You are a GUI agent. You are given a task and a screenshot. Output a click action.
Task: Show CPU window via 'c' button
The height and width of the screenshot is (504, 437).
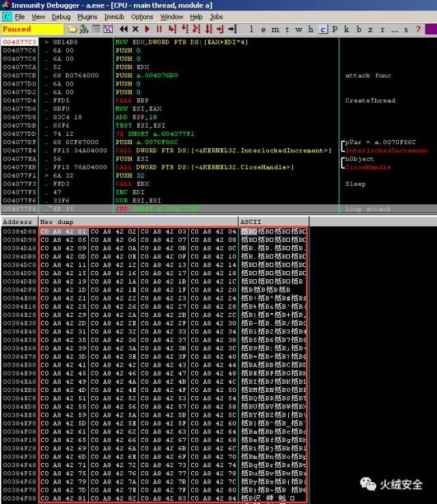(x=322, y=29)
